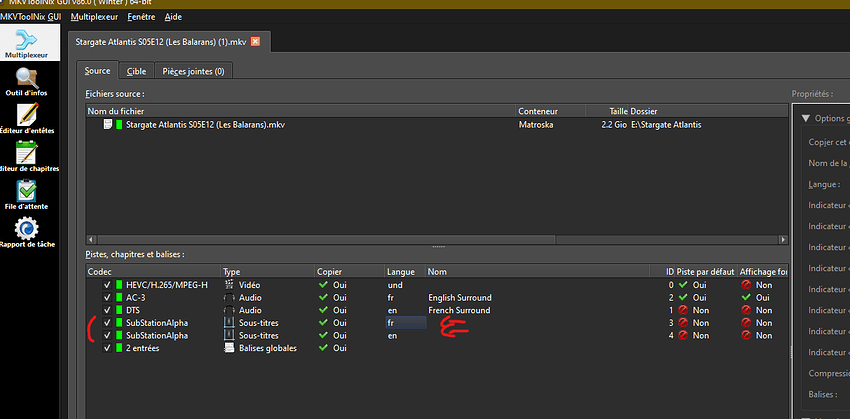
Task: Select the source file Stargate Atlantis S05E12 row
Action: pyautogui.click(x=436, y=125)
